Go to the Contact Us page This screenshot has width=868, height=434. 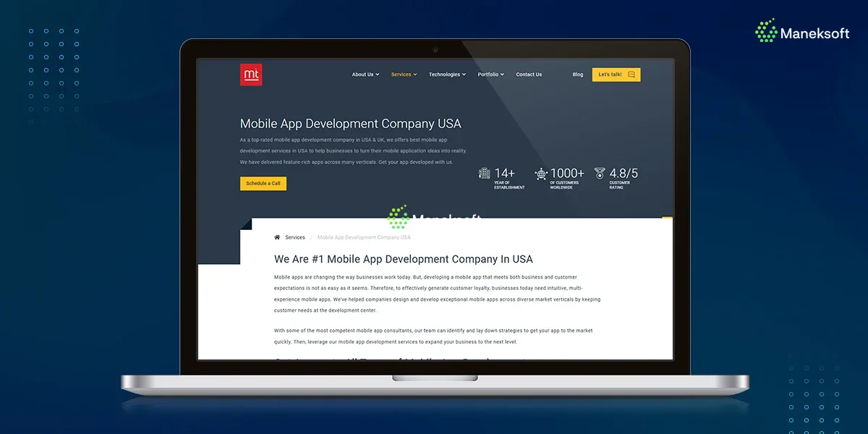529,75
